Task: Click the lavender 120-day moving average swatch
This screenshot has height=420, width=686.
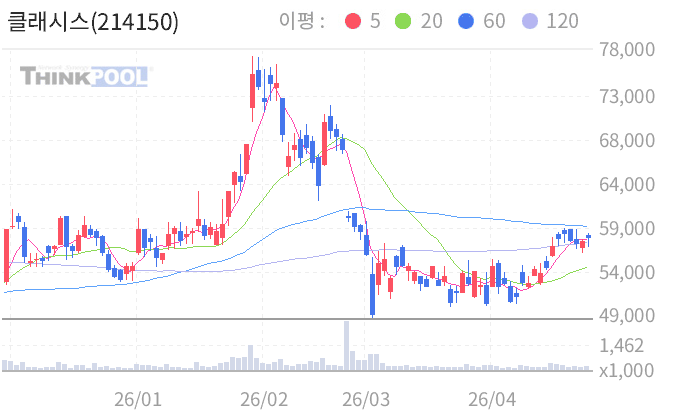Action: (530, 21)
